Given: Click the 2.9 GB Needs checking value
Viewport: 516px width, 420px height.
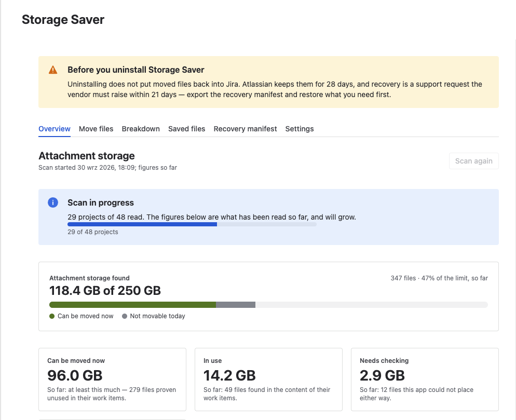Looking at the screenshot, I should click(x=383, y=375).
